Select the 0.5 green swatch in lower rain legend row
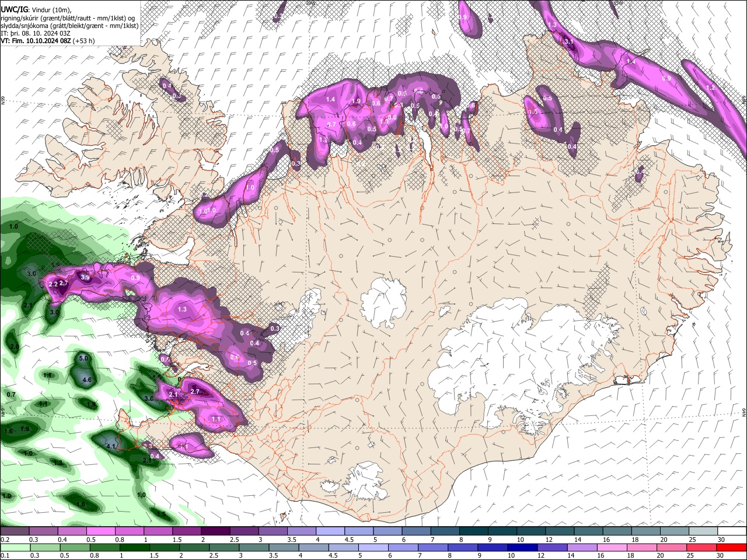 pyautogui.click(x=75, y=547)
